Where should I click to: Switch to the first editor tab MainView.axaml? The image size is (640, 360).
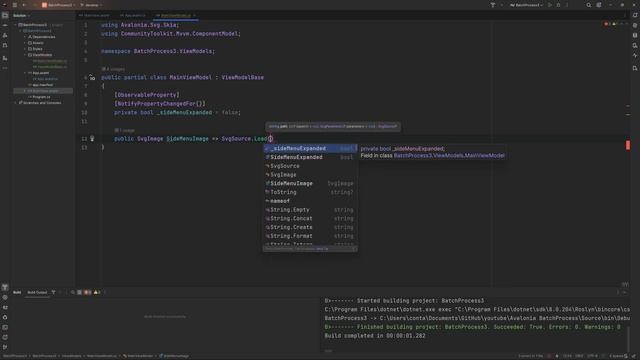(x=94, y=16)
